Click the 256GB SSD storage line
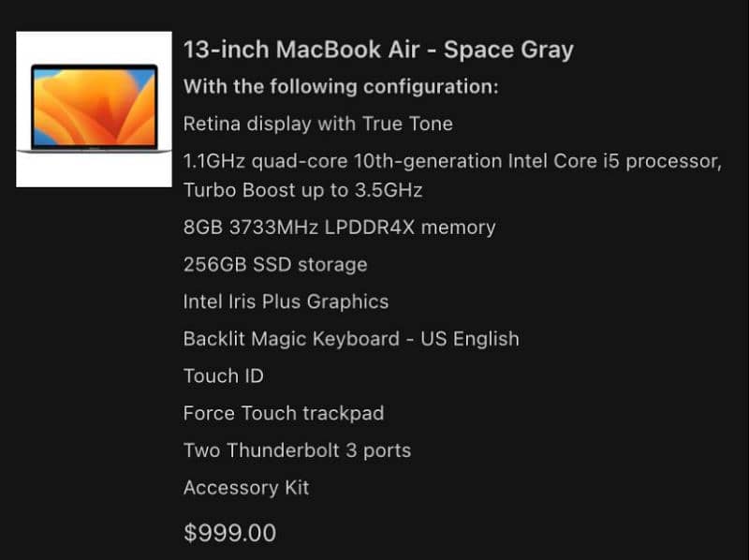This screenshot has width=749, height=560. 274,264
